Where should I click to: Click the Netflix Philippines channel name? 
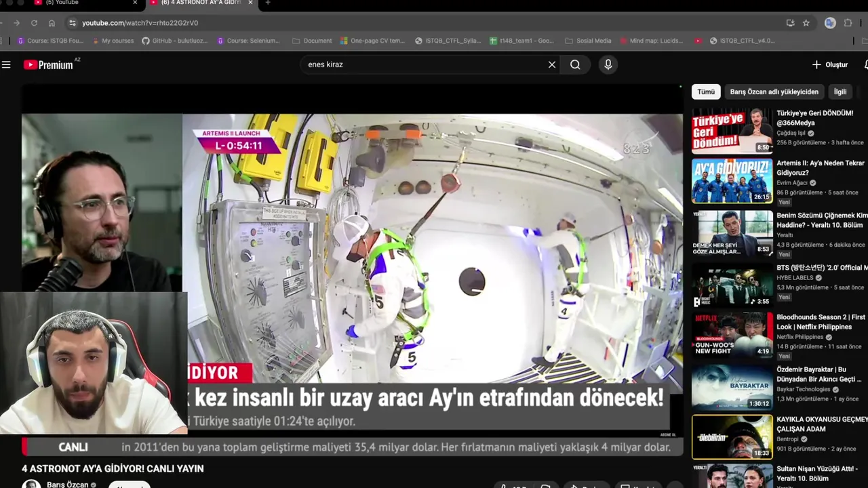coord(800,337)
